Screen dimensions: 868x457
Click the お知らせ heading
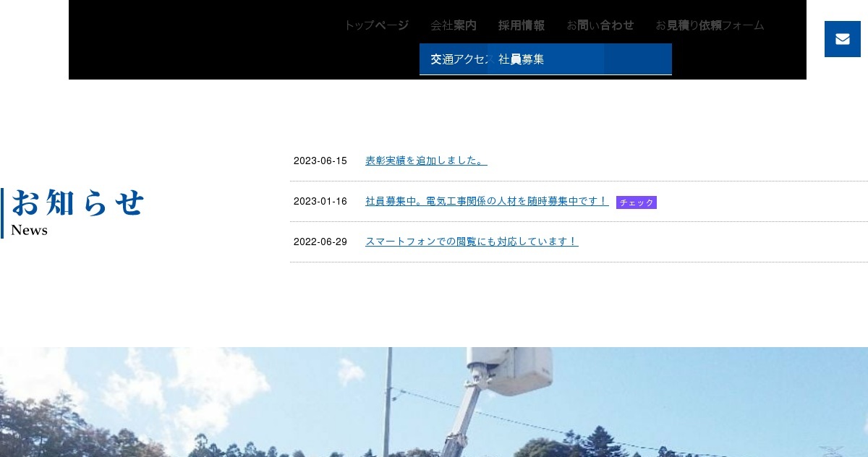tap(78, 202)
